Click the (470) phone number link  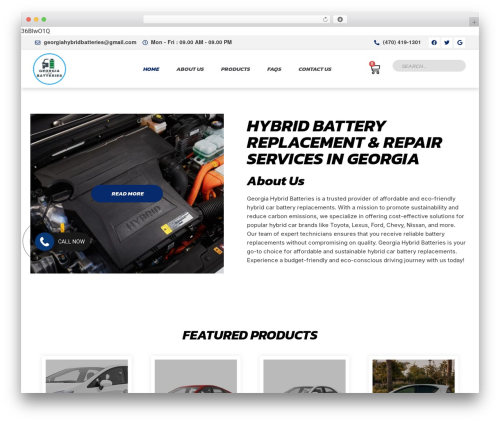[x=401, y=42]
